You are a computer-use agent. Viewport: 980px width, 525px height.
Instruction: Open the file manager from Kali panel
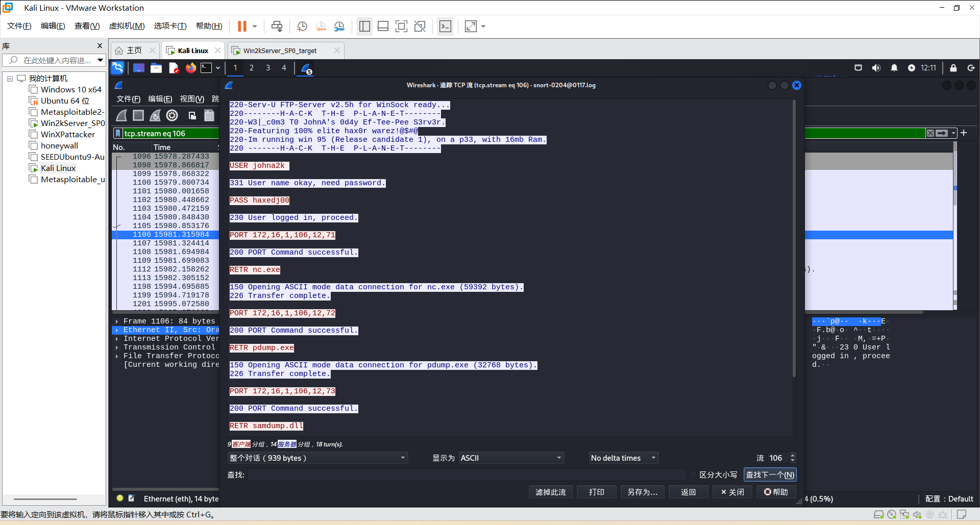(156, 68)
